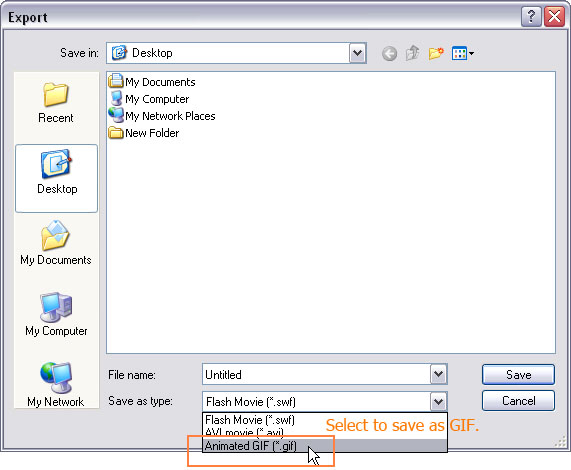Open My Network in the sidebar
Image resolution: width=571 pixels, height=470 pixels.
[56, 384]
